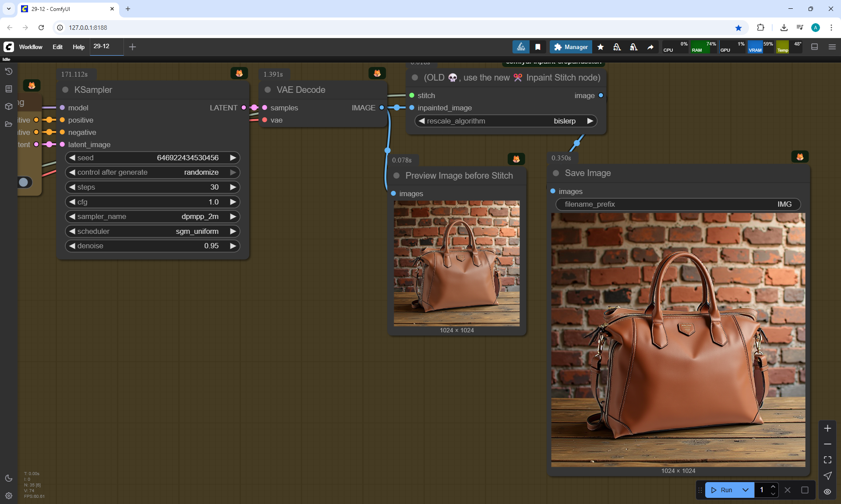Image resolution: width=841 pixels, height=504 pixels.
Task: Click the select-mode arrow icon
Action: click(x=827, y=476)
